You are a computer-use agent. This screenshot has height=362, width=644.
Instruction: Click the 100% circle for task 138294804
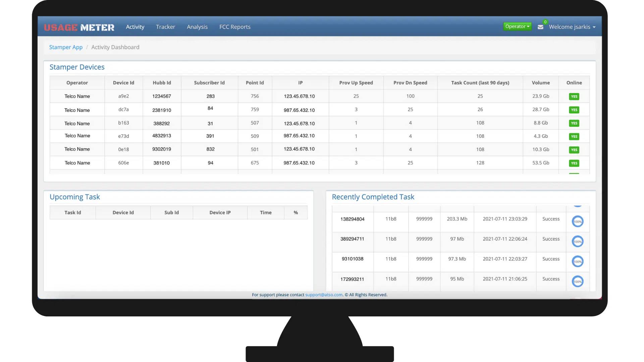(x=577, y=222)
